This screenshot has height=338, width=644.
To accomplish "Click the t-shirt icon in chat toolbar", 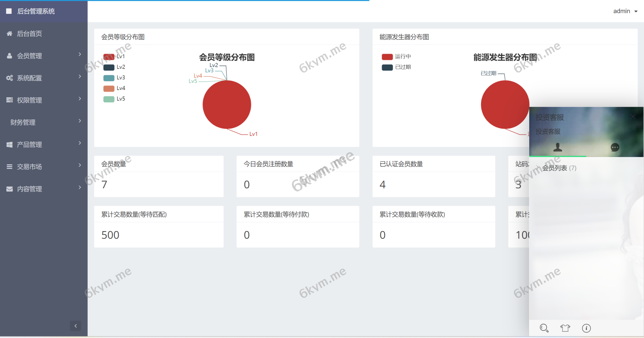I will point(565,328).
